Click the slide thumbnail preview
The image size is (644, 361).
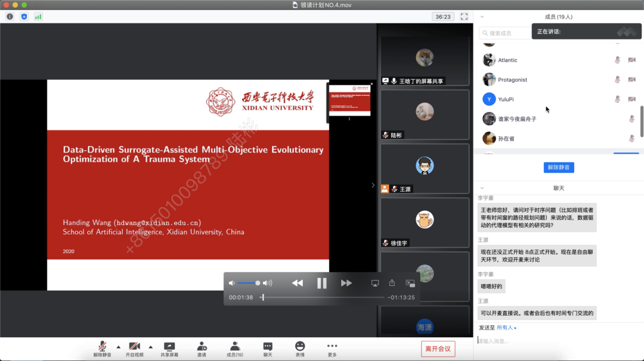coord(349,100)
